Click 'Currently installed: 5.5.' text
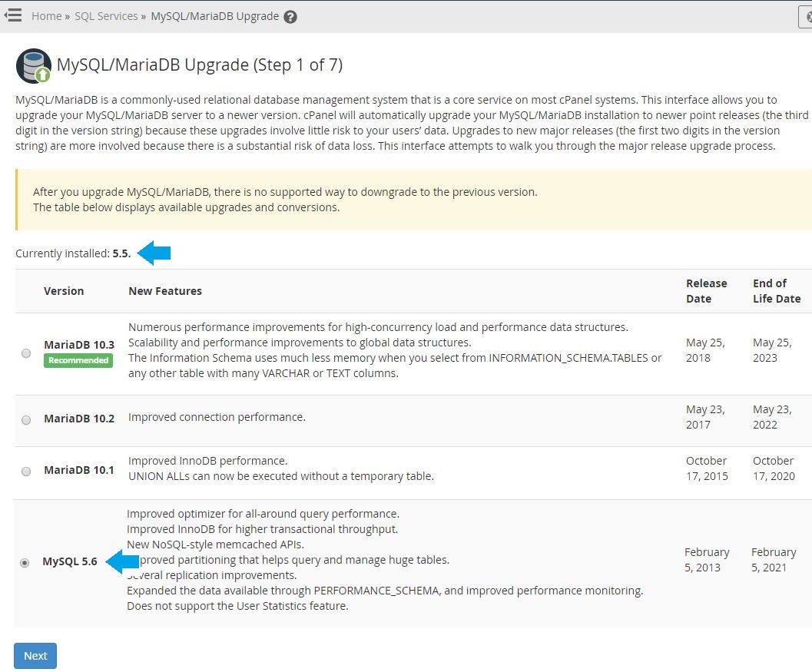This screenshot has width=812, height=672. (73, 253)
